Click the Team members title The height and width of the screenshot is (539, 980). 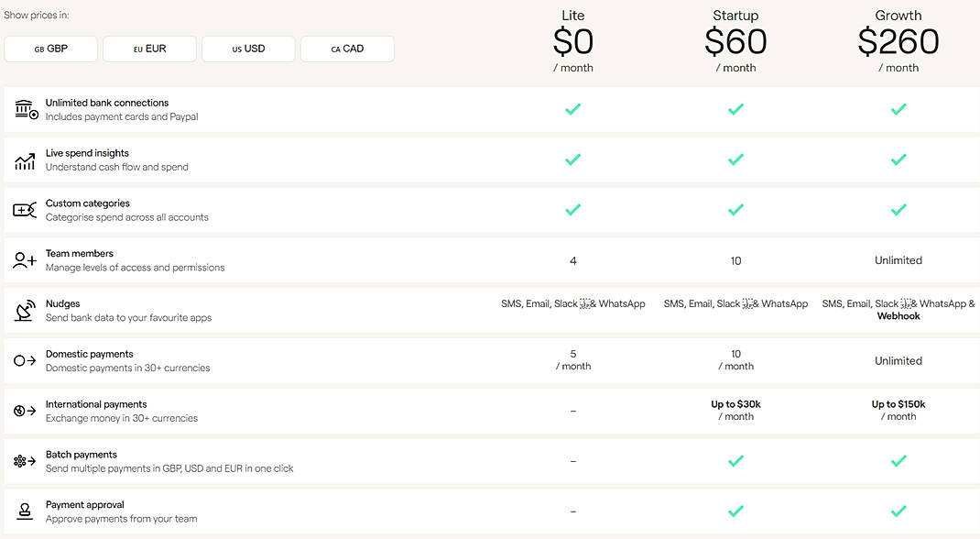(x=80, y=253)
